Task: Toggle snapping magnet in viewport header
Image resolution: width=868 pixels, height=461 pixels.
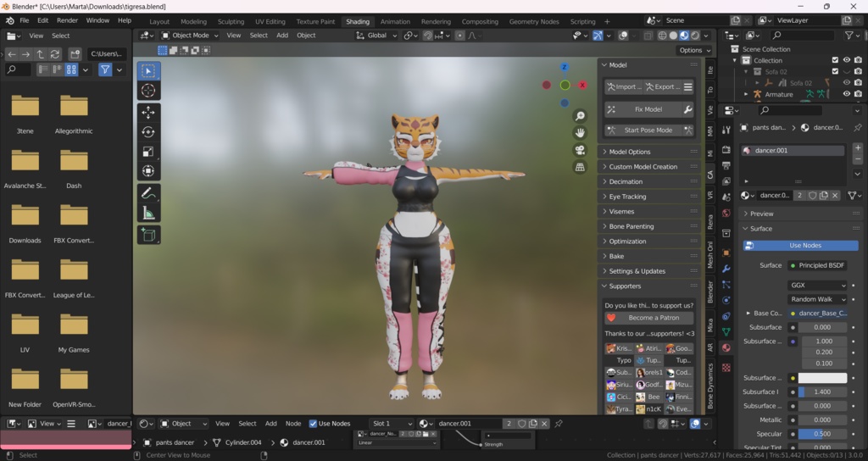Action: click(428, 36)
